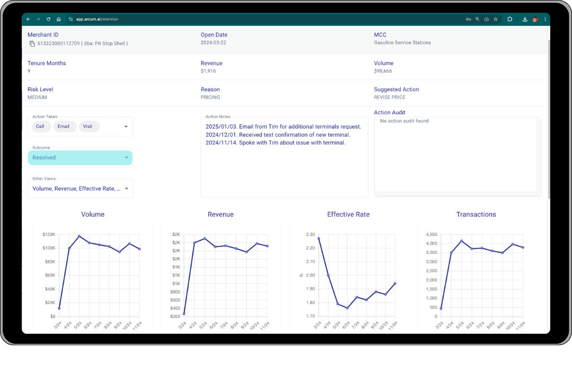Click the Transactions chart title
The height and width of the screenshot is (392, 572).
[476, 214]
